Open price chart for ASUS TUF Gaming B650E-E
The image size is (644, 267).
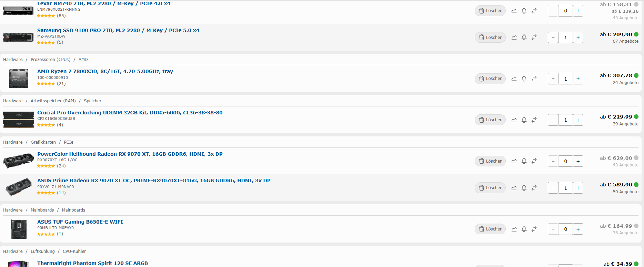click(x=514, y=229)
